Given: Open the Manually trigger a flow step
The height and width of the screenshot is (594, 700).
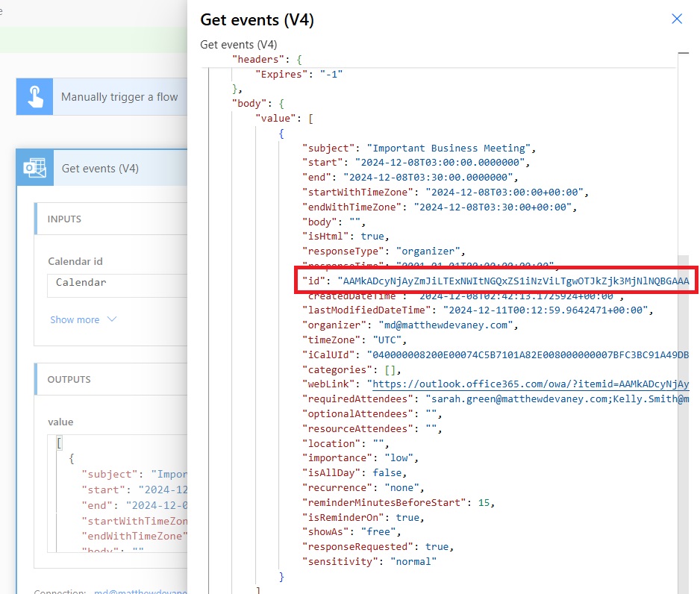Looking at the screenshot, I should point(119,97).
